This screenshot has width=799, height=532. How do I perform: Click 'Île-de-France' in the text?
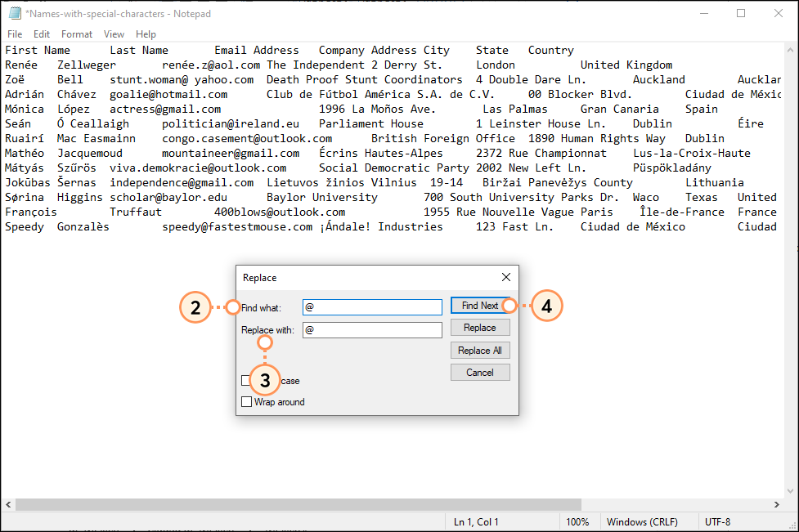[x=682, y=212]
